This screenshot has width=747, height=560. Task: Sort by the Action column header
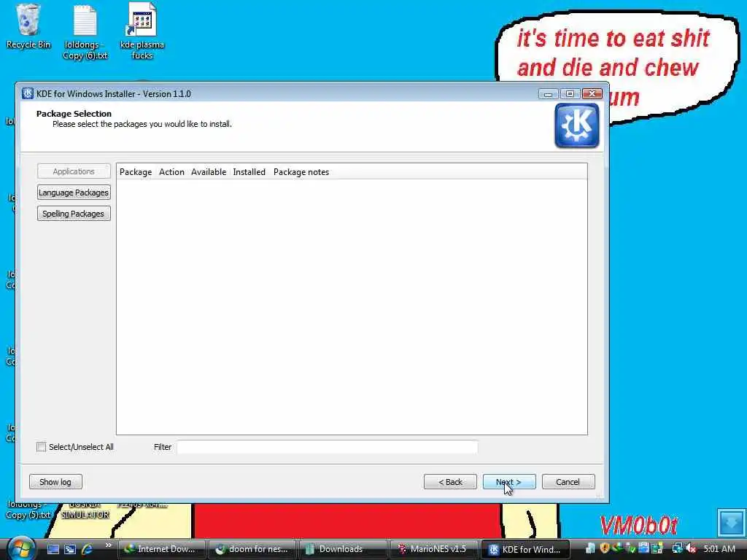coord(171,172)
